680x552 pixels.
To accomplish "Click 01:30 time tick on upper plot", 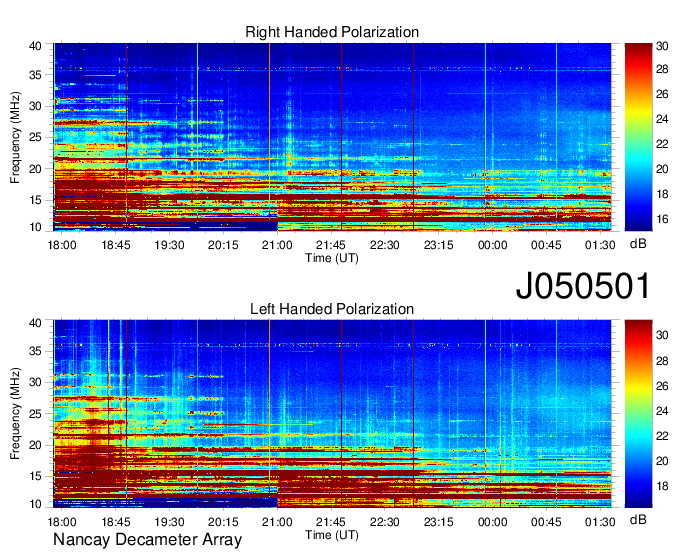I will [600, 245].
